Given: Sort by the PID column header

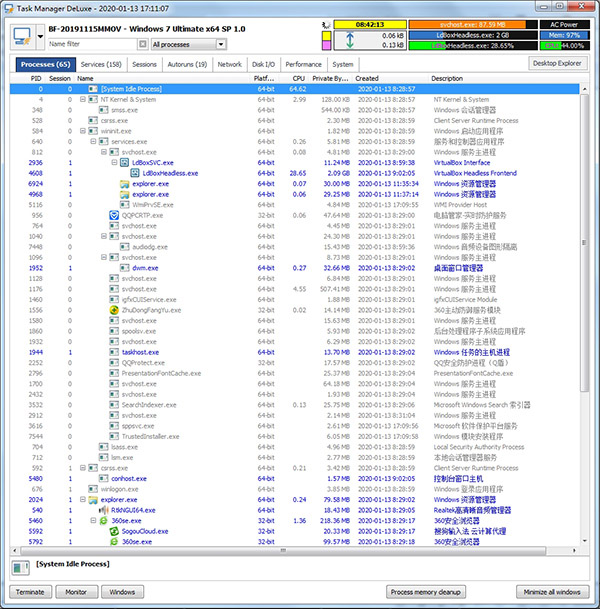Looking at the screenshot, I should [x=36, y=78].
